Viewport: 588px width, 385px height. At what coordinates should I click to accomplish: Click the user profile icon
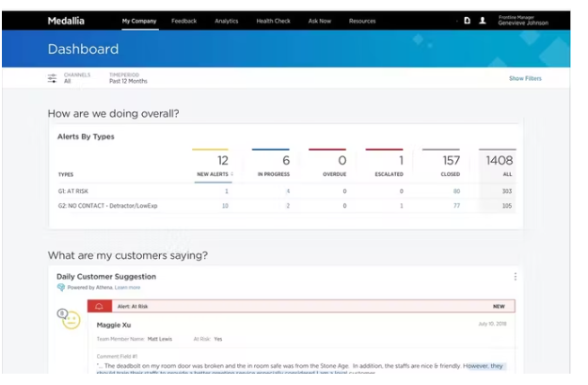pyautogui.click(x=482, y=21)
